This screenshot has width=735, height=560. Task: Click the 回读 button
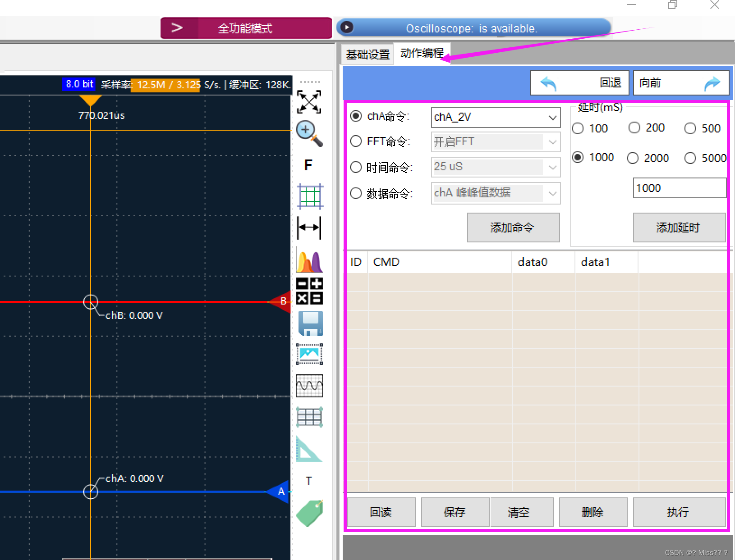click(x=381, y=512)
